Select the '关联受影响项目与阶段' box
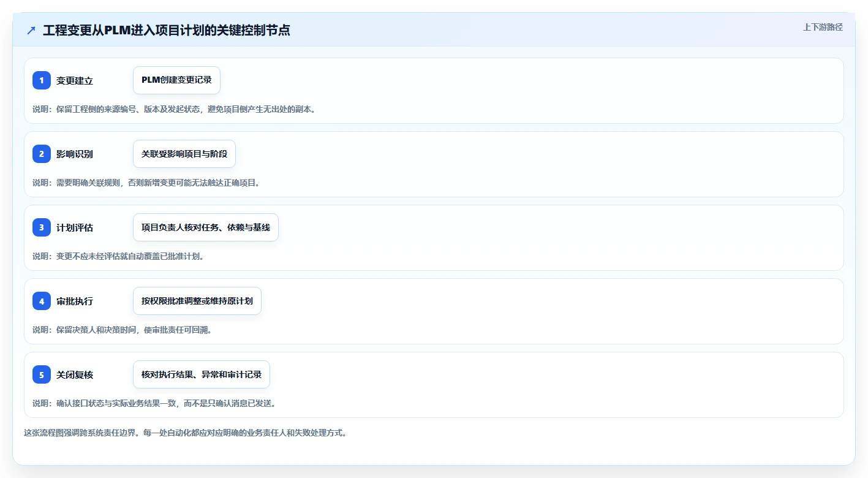Screen dimensions: 868x478 pyautogui.click(x=184, y=154)
